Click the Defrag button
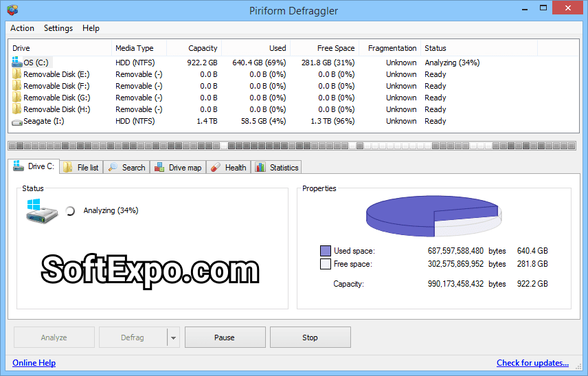588x376 pixels. pos(133,338)
